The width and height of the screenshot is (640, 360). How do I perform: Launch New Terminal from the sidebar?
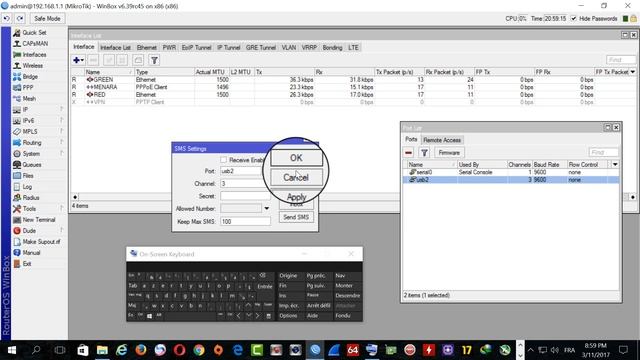click(39, 220)
